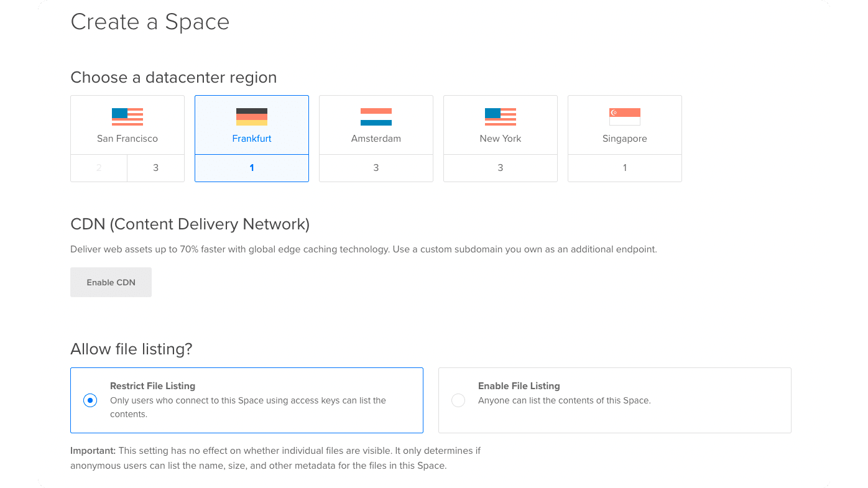Click the Restrict File Listing card
The height and width of the screenshot is (488, 868).
click(247, 400)
